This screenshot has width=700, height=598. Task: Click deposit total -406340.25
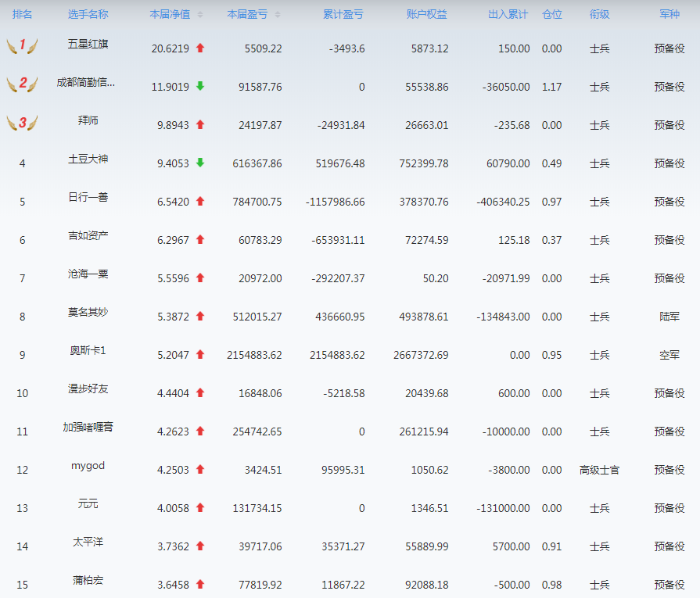(503, 202)
